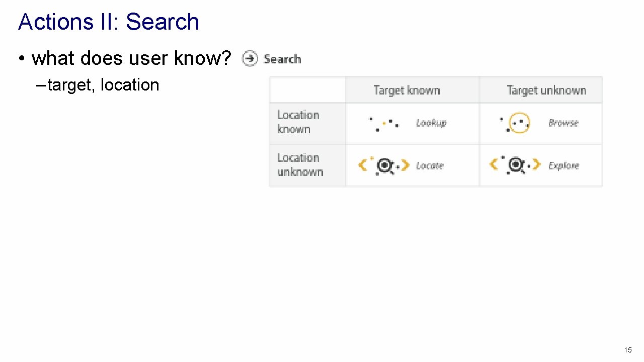Image resolution: width=644 pixels, height=362 pixels.
Task: Click the Explore label text
Action: click(563, 166)
